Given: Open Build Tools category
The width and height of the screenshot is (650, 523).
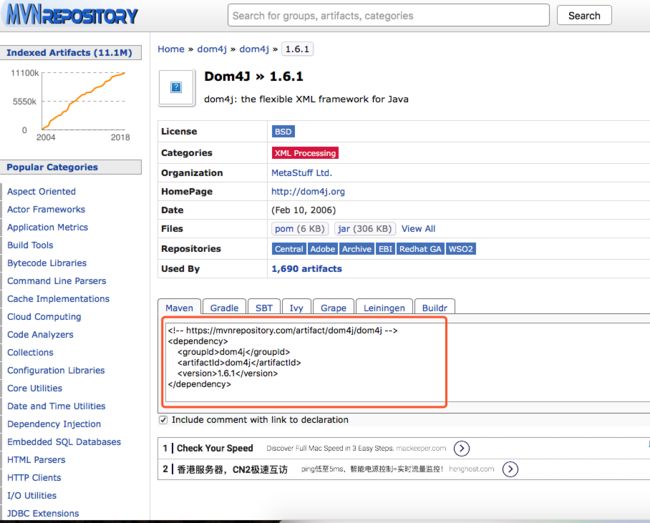Looking at the screenshot, I should click(30, 245).
